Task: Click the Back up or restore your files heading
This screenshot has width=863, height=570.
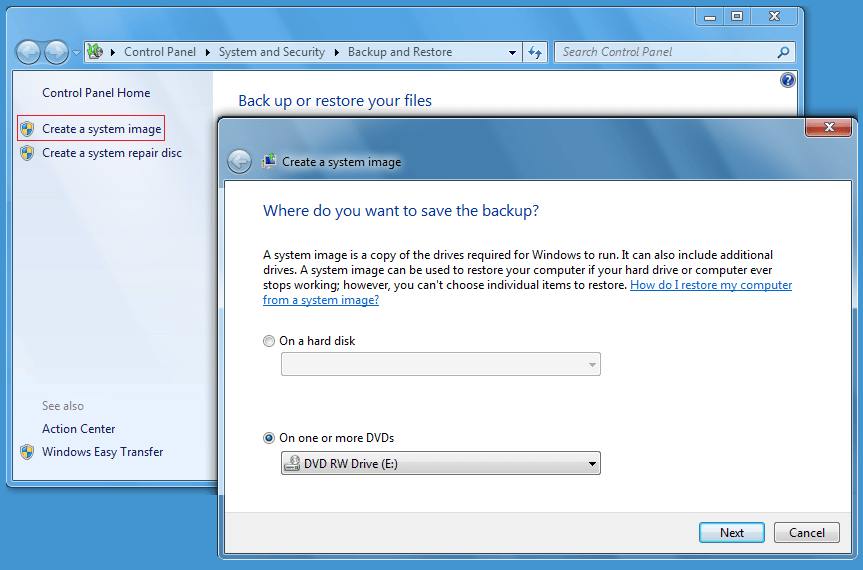Action: point(335,101)
